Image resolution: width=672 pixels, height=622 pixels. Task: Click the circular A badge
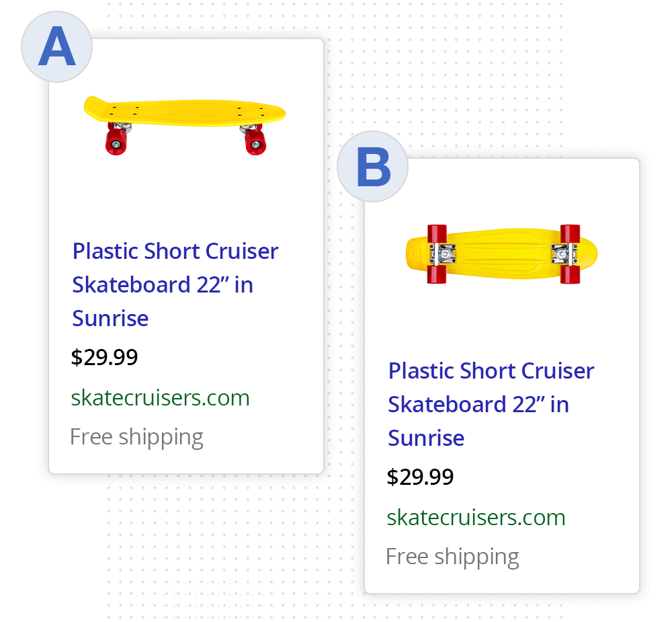(x=56, y=46)
